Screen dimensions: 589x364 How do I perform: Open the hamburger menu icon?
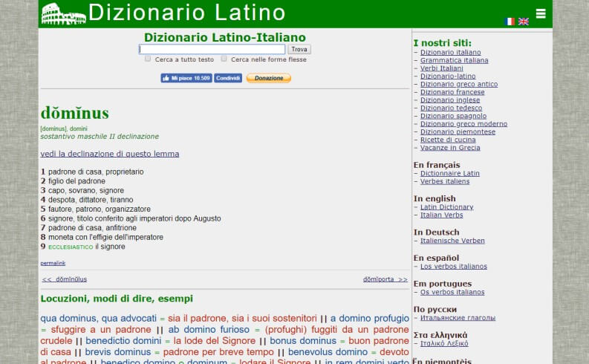point(541,13)
